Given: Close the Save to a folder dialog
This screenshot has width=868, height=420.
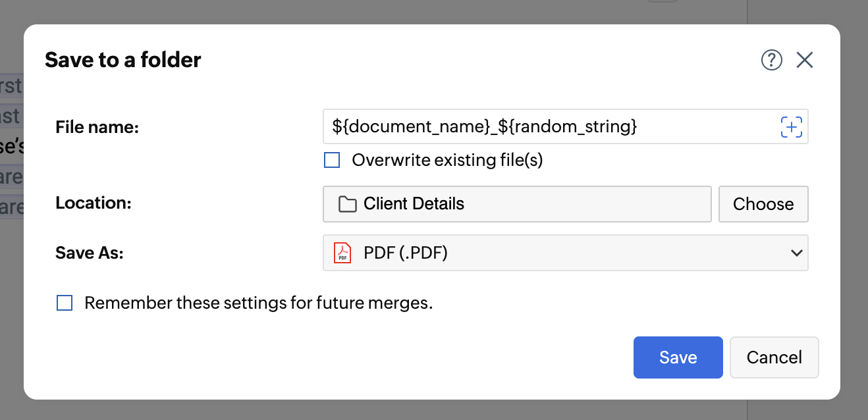Looking at the screenshot, I should (x=805, y=61).
